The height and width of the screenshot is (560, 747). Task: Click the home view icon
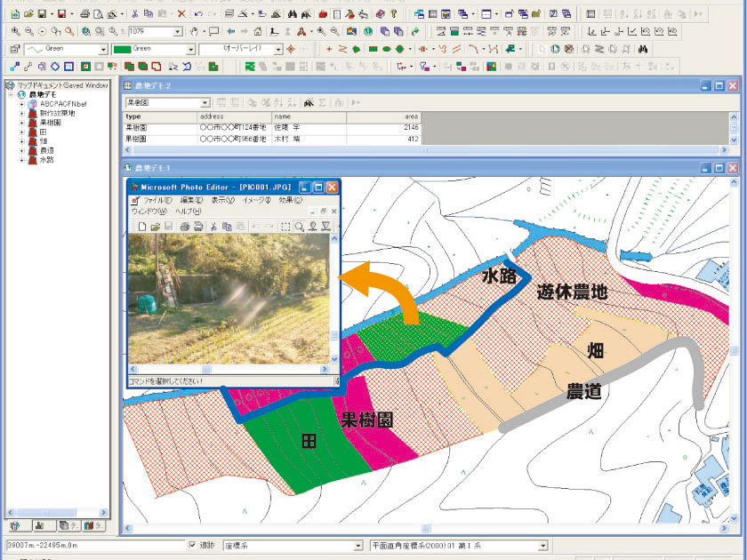coord(258,31)
